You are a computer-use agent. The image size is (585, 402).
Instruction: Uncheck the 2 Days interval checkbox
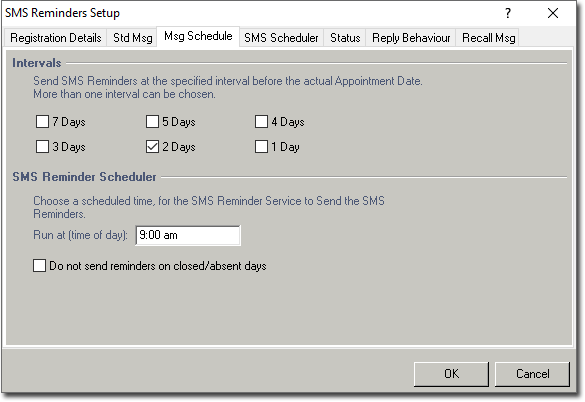pyautogui.click(x=152, y=147)
